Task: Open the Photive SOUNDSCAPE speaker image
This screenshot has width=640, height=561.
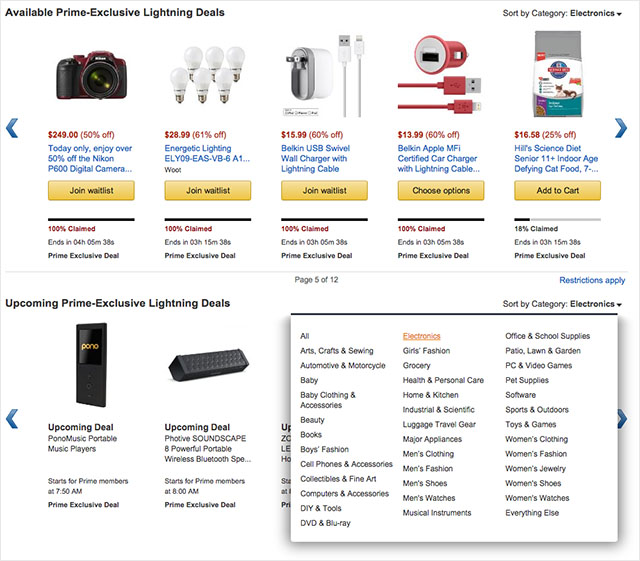Action: (208, 365)
